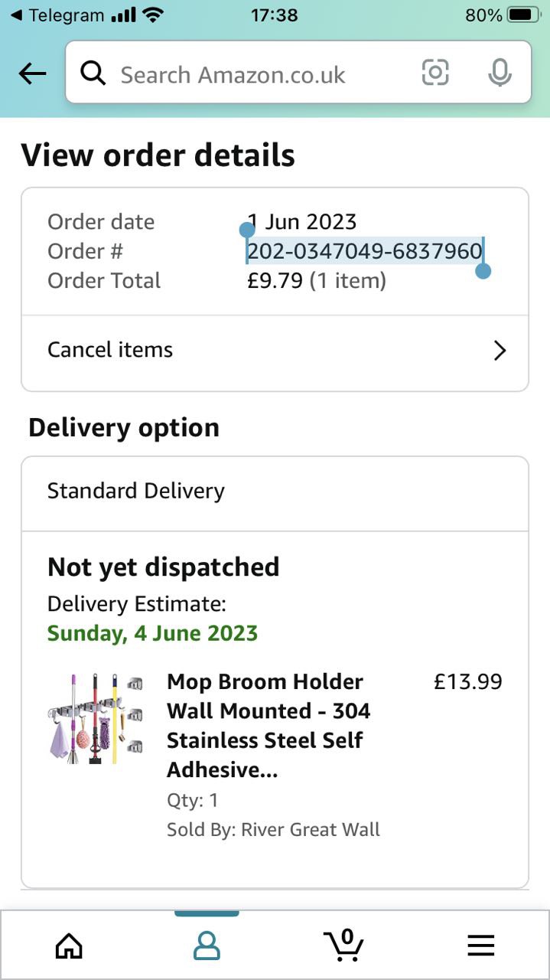Viewport: 550px width, 980px height.
Task: Tap the back arrow icon
Action: click(x=32, y=73)
